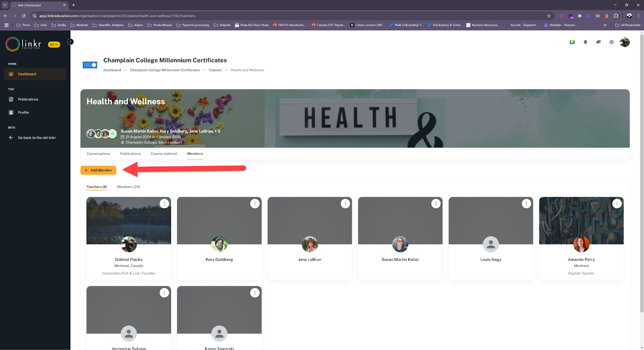Open a new browser tab
The height and width of the screenshot is (350, 644).
click(x=73, y=5)
